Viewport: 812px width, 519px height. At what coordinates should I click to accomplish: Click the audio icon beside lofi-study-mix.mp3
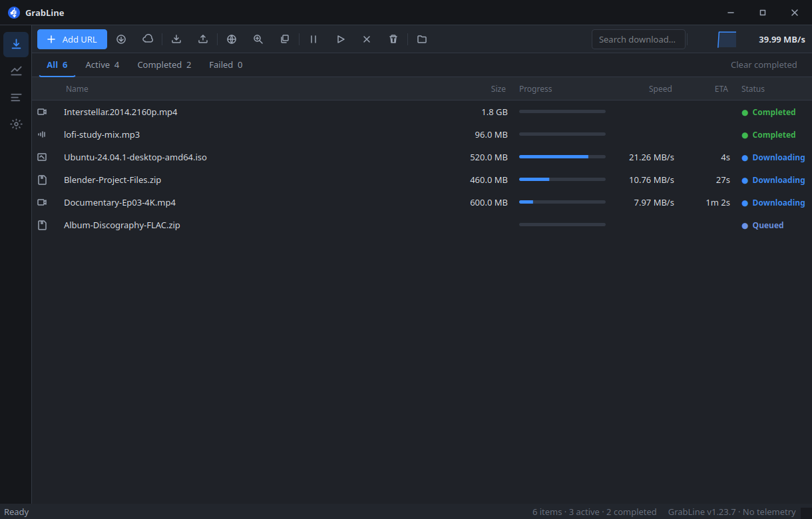point(42,135)
